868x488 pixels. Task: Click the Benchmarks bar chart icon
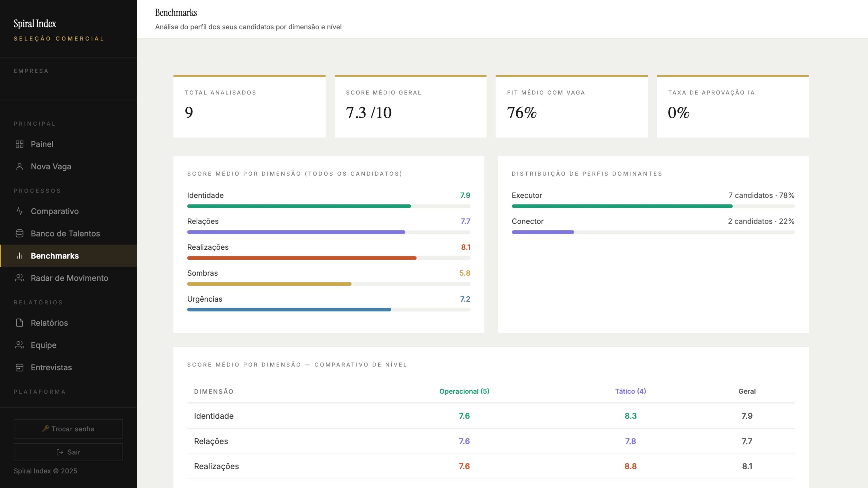pos(19,256)
